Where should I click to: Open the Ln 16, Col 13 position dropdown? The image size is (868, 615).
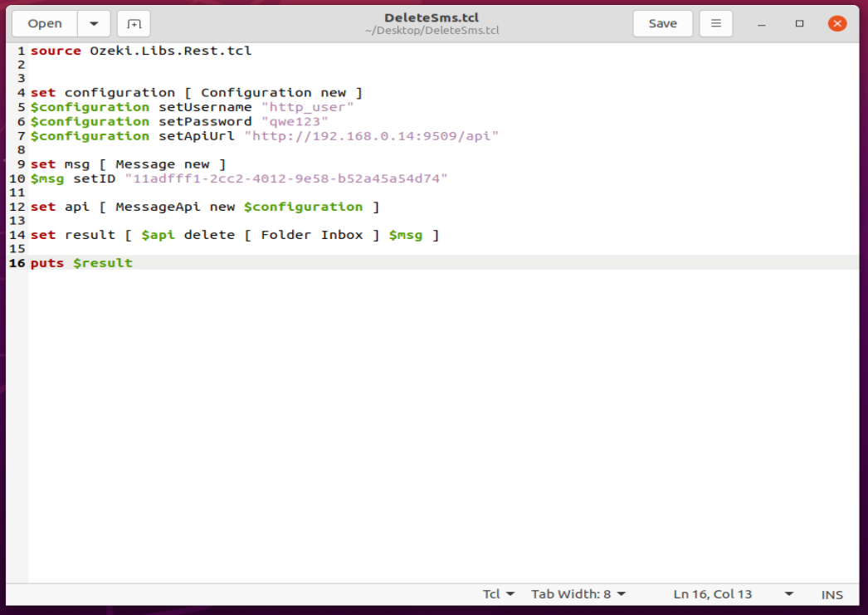click(x=733, y=594)
